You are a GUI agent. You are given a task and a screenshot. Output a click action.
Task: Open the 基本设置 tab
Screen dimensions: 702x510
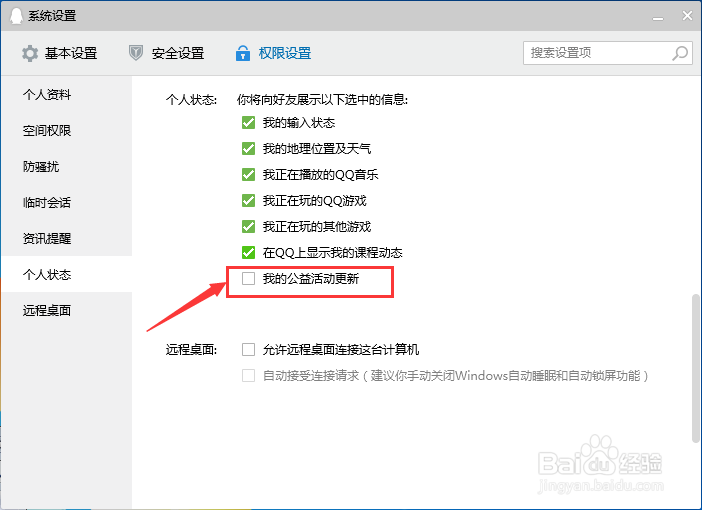pyautogui.click(x=60, y=53)
